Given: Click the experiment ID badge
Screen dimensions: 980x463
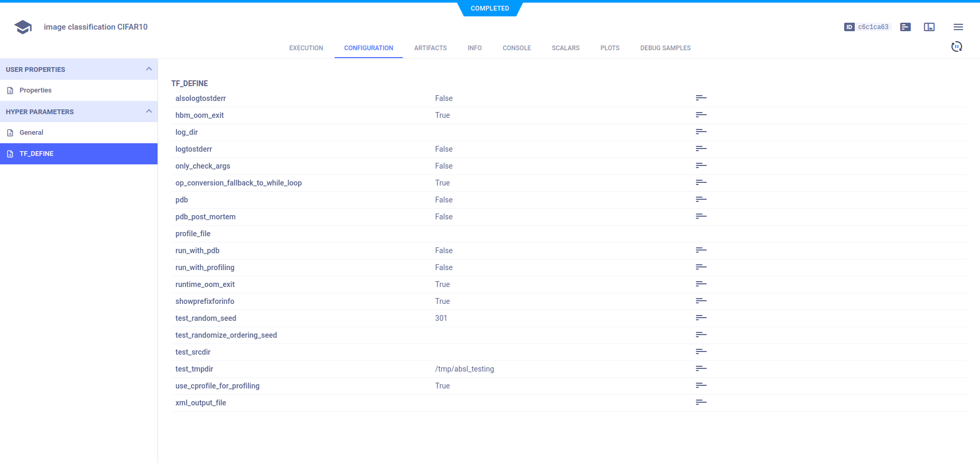Looking at the screenshot, I should pyautogui.click(x=867, y=27).
